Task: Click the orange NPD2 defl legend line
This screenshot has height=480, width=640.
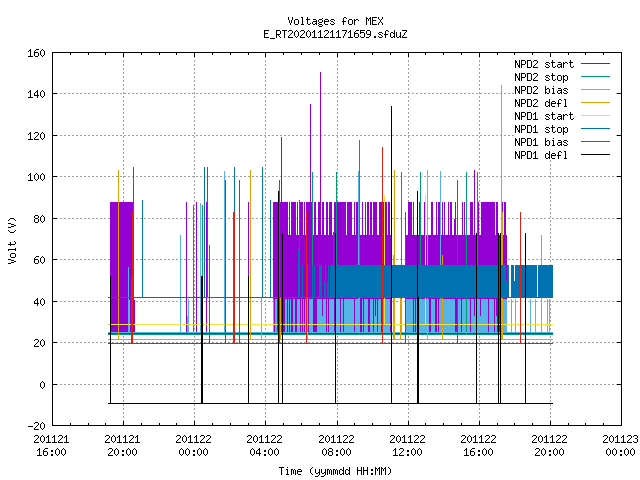Action: (x=595, y=103)
